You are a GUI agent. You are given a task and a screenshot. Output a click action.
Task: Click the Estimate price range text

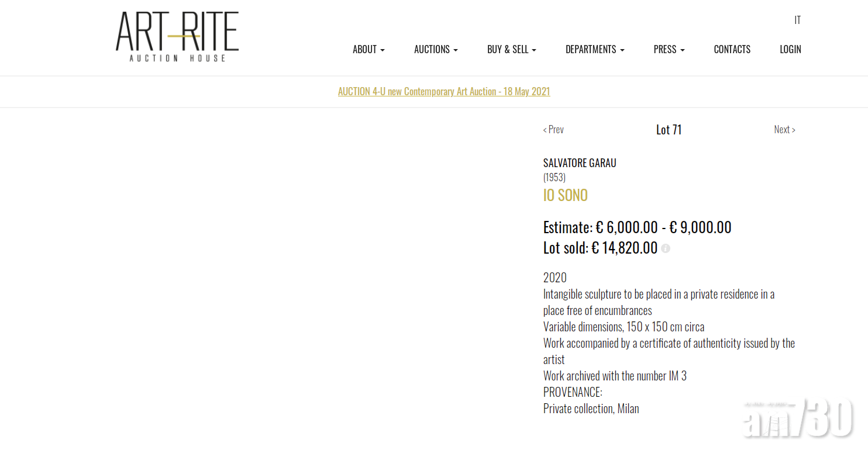637,227
